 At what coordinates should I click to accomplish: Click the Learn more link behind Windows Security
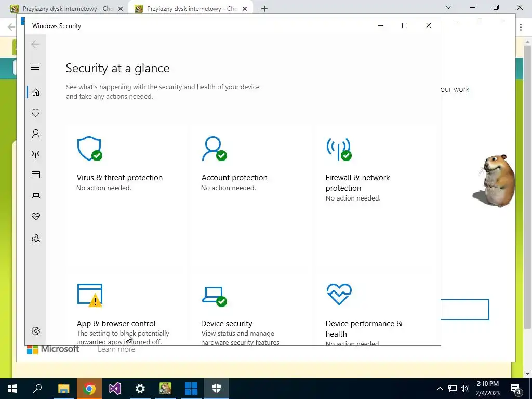pos(116,349)
